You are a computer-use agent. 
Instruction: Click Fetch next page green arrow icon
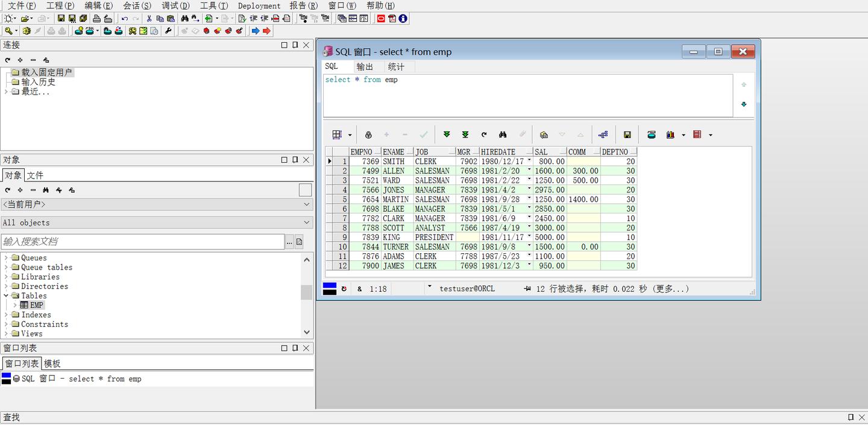pos(447,135)
